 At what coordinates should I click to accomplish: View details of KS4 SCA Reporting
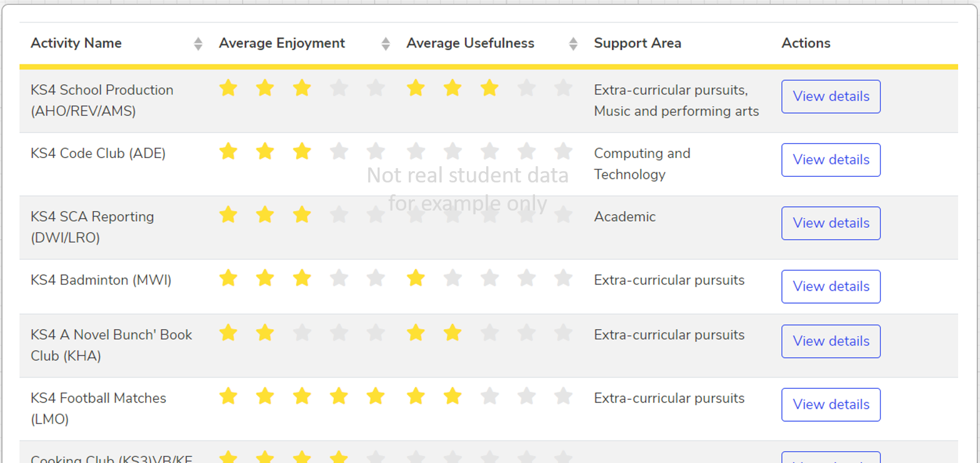click(831, 223)
